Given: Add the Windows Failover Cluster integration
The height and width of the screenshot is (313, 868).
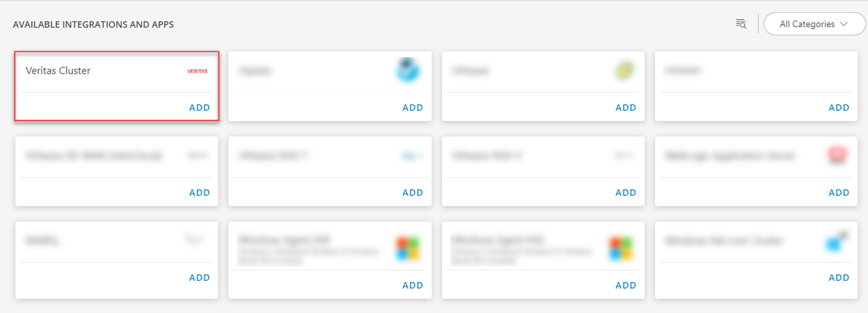Looking at the screenshot, I should [x=839, y=278].
